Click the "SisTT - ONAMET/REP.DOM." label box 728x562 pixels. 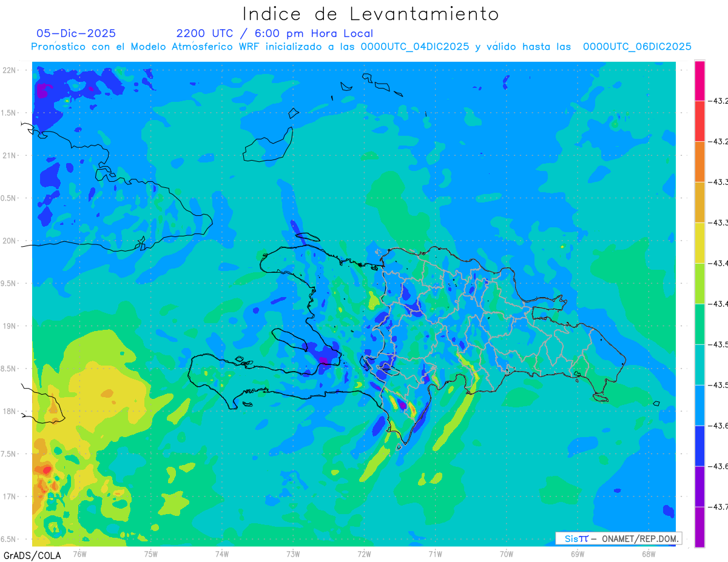point(618,538)
